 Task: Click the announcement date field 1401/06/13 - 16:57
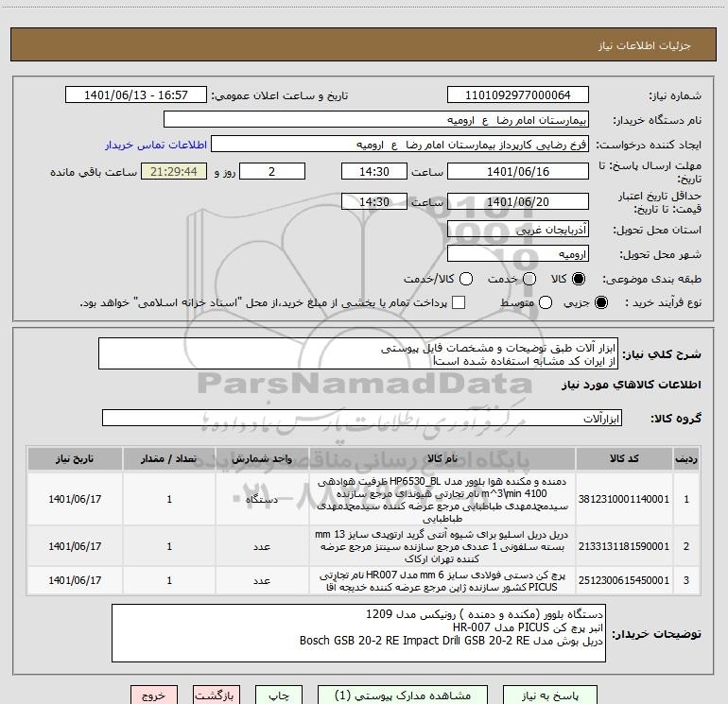(136, 94)
